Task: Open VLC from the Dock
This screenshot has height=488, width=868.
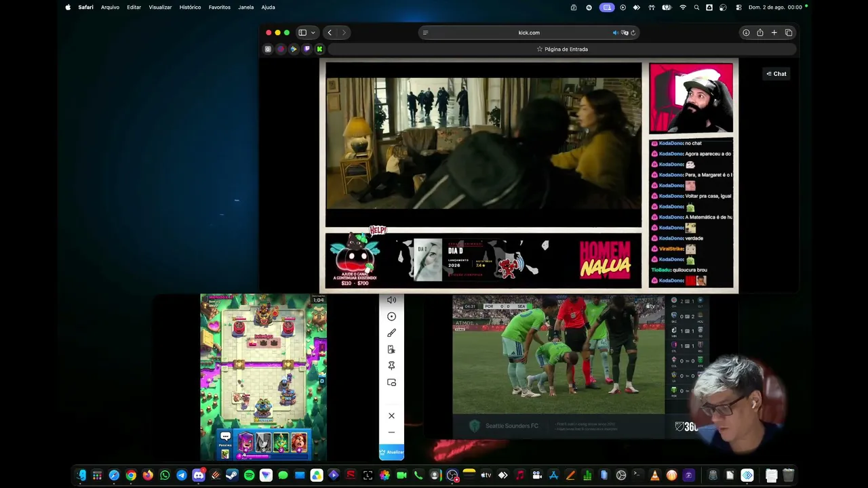Action: tap(654, 475)
